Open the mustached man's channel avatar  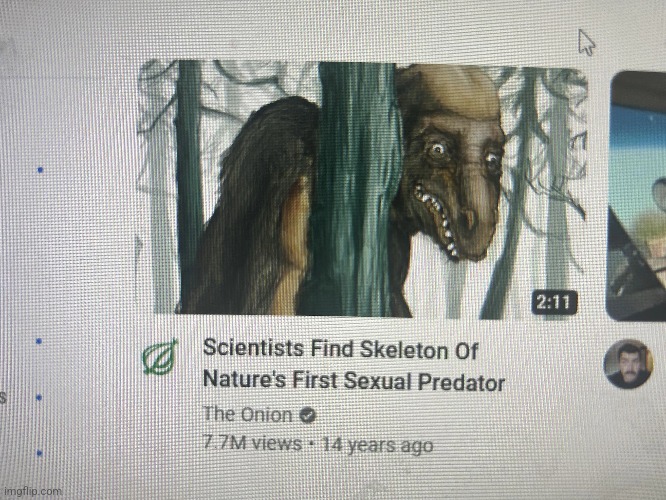[x=628, y=364]
